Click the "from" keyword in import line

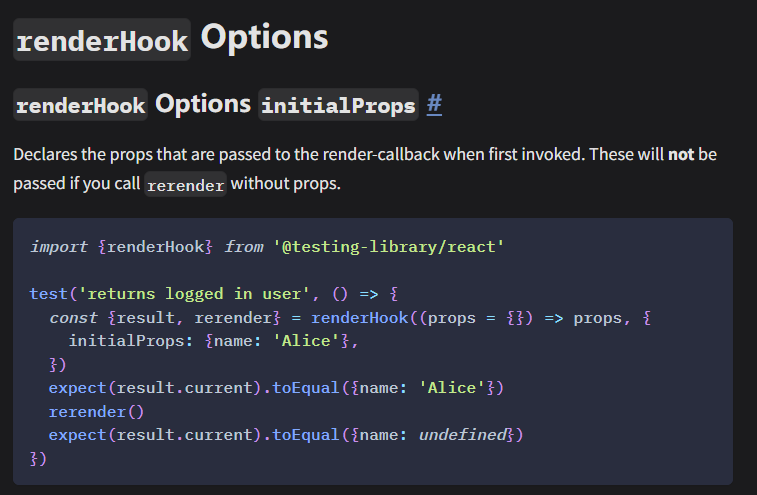[x=244, y=246]
